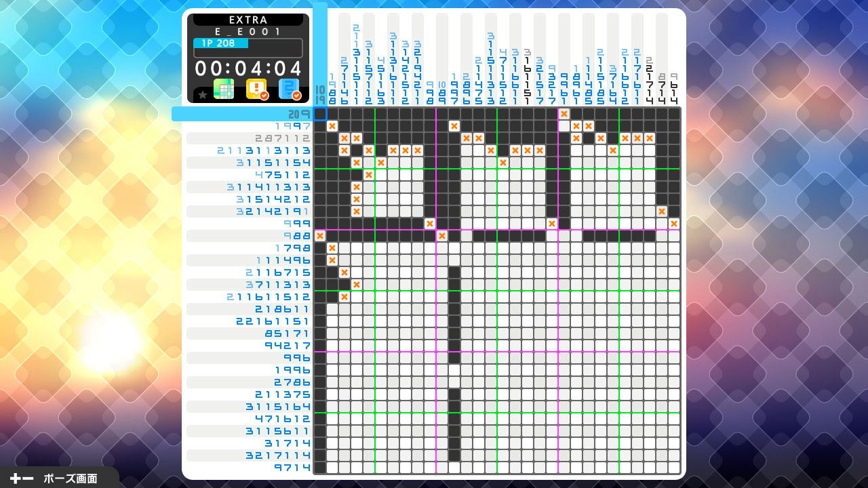This screenshot has width=868, height=488.
Task: Click the X-marked cell in row 2 1 1 6 7 1 5
Action: point(344,272)
